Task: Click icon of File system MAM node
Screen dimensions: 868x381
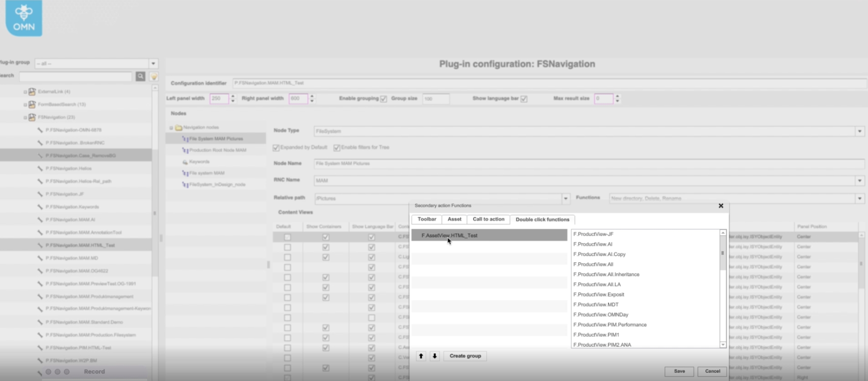Action: [x=185, y=173]
